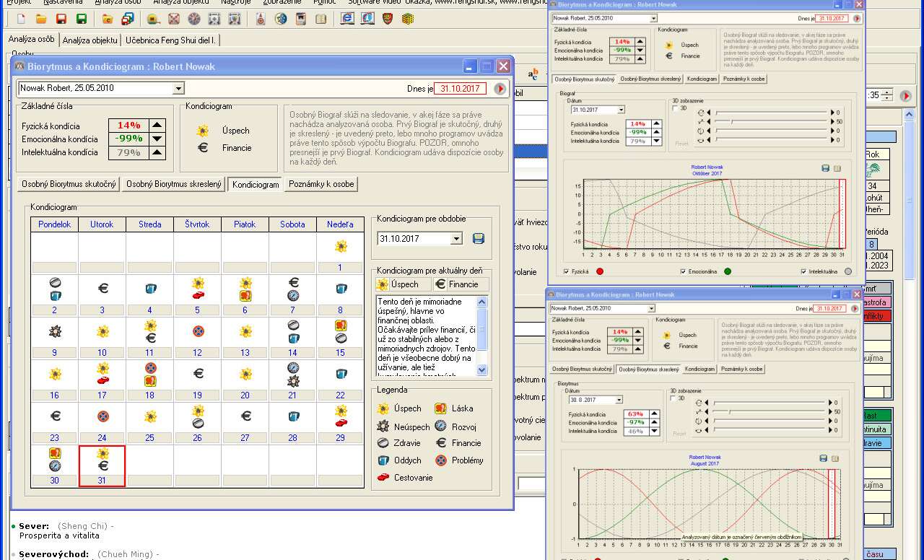The image size is (924, 560).
Task: Click the New project blank page icon
Action: click(20, 19)
